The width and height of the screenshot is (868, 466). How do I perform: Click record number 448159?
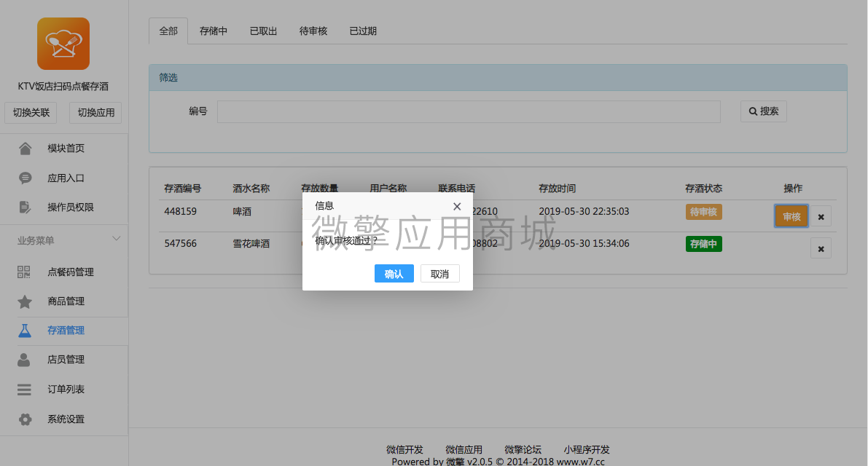pos(181,211)
